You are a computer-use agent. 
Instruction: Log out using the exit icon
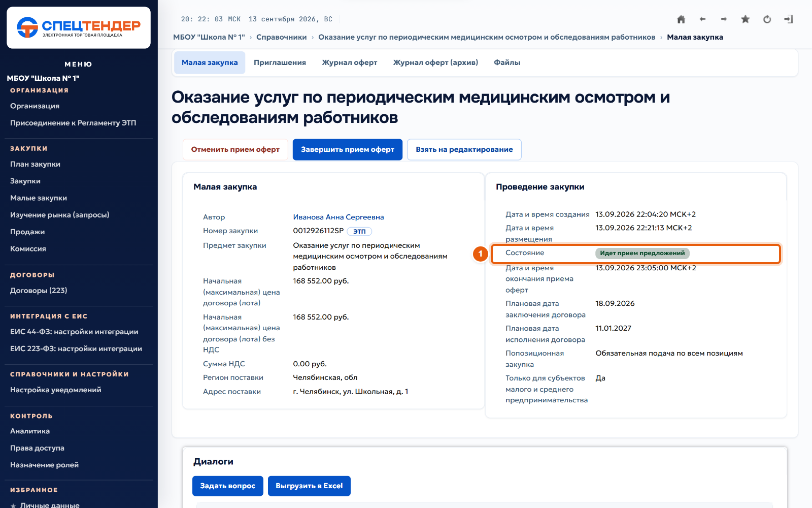click(788, 19)
